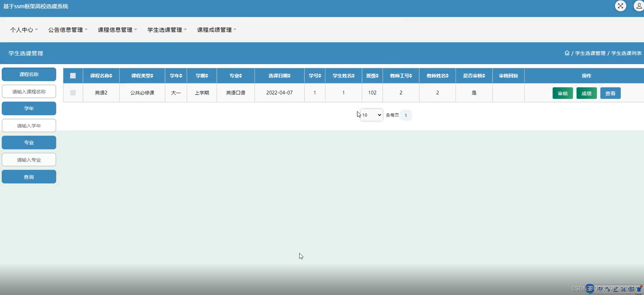This screenshot has width=644, height=295.
Task: Check the 英语2 row checkbox
Action: click(73, 93)
